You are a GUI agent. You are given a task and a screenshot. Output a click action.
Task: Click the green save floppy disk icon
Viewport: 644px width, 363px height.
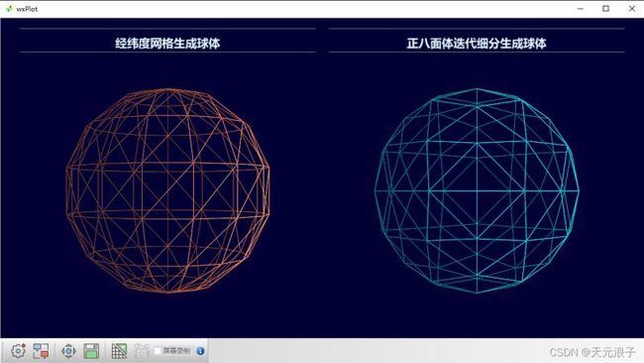(91, 351)
